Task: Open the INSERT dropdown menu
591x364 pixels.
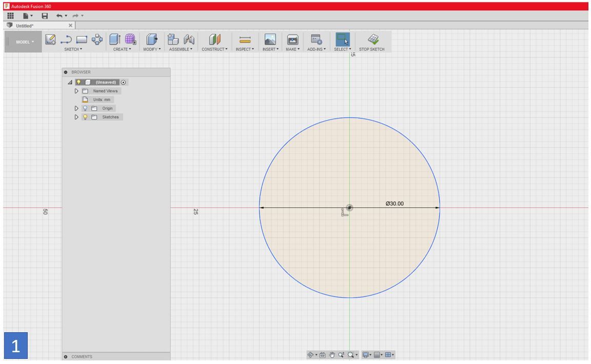Action: point(271,49)
